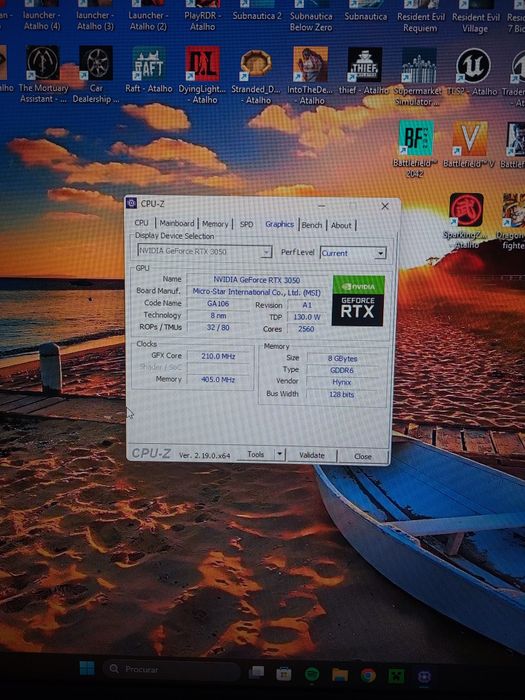The image size is (525, 700).
Task: Click the Code Name GA106 value
Action: click(218, 304)
